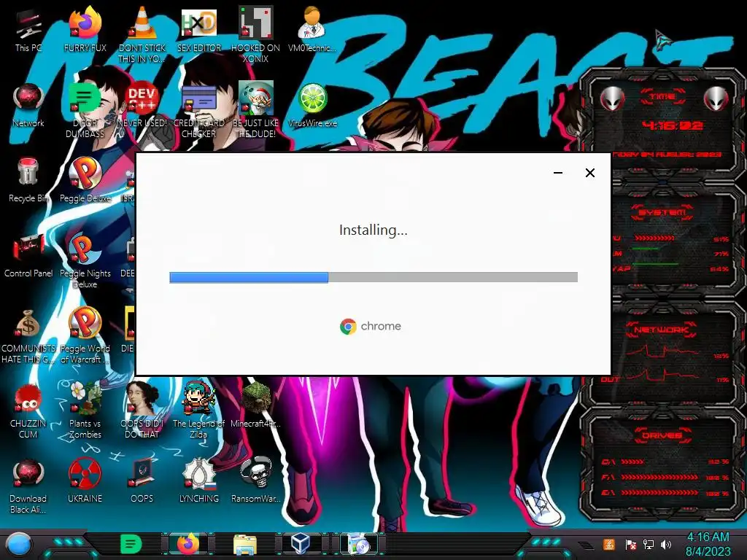Open VirtualBox cube icon on taskbar
The width and height of the screenshot is (747, 560).
301,543
